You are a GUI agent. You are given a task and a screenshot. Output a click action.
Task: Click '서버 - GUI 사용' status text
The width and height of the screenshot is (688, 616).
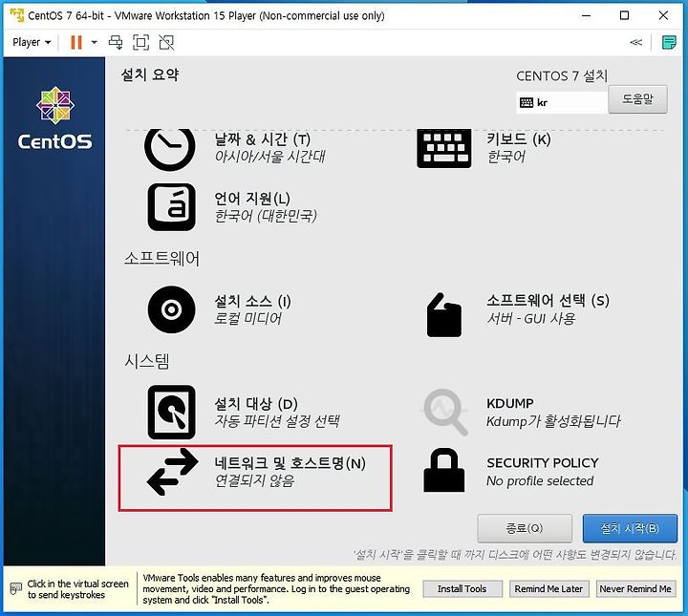point(531,318)
